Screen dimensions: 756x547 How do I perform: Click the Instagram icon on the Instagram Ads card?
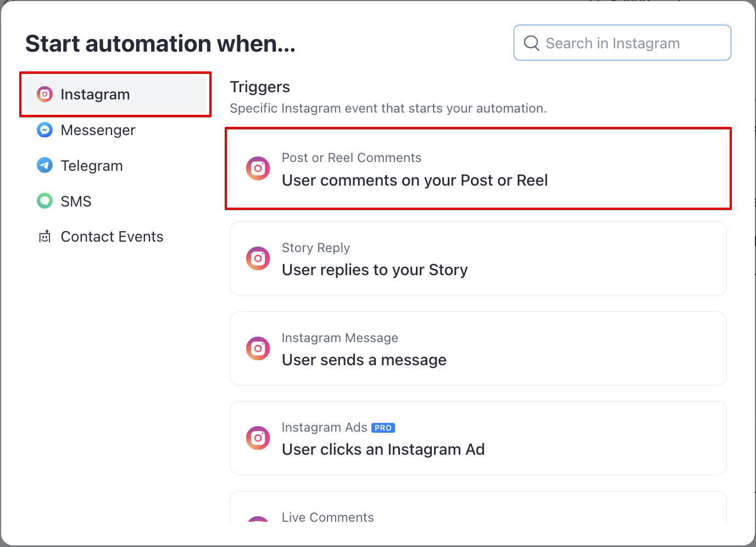tap(258, 438)
